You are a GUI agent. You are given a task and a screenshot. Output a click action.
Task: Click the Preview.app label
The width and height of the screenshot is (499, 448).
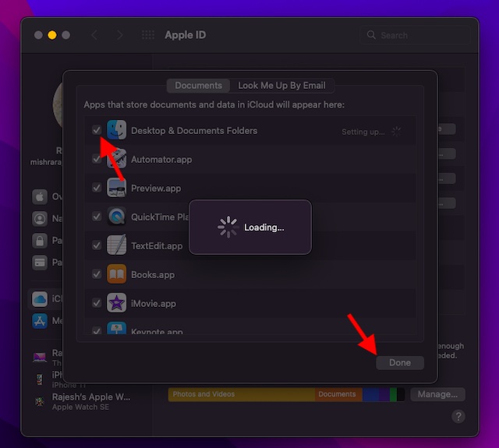click(x=156, y=189)
